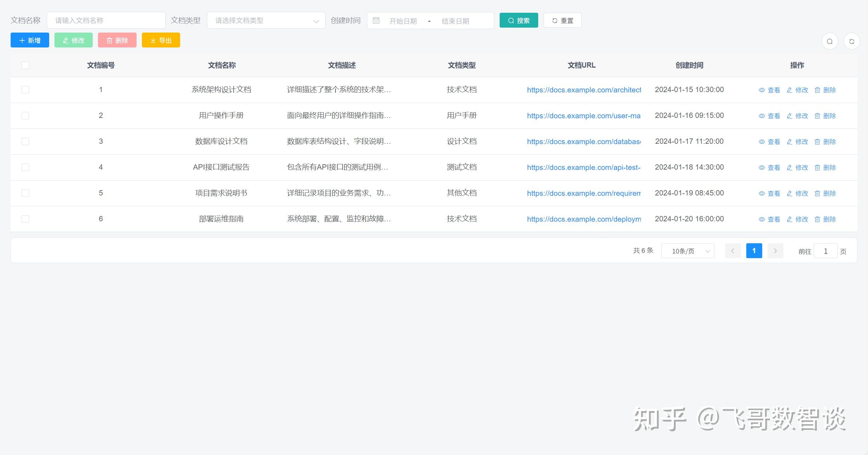
Task: Click the 重置 reset button
Action: pyautogui.click(x=562, y=20)
